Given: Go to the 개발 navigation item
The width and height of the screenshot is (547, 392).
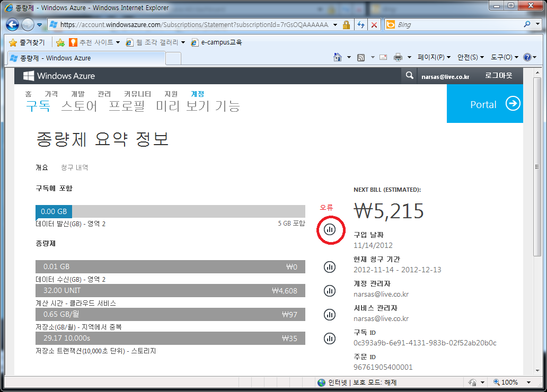Looking at the screenshot, I should [x=78, y=94].
